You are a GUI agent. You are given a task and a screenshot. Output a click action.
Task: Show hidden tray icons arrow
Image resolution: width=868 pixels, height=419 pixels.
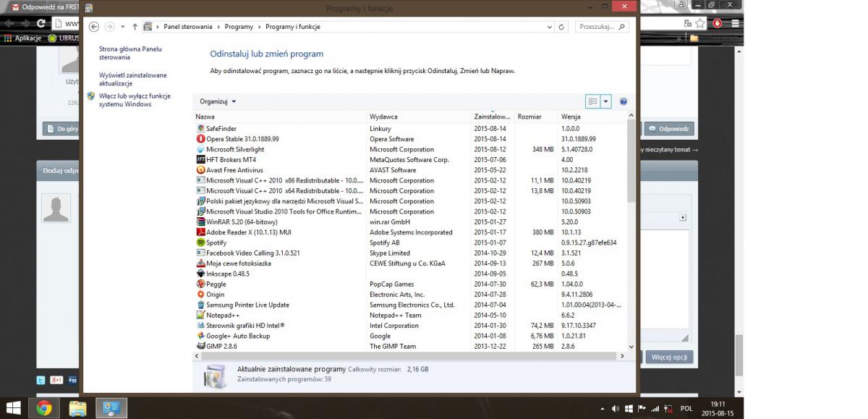click(x=603, y=409)
